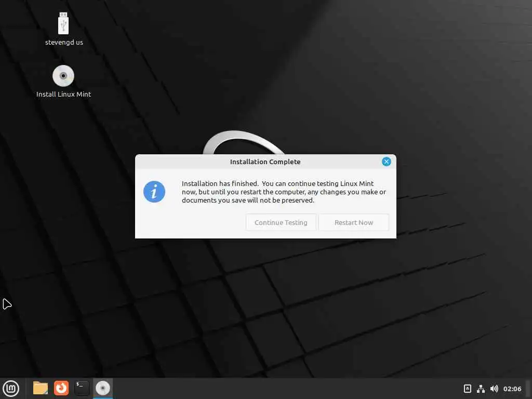
Task: Open Firefox from the panel
Action: click(61, 388)
